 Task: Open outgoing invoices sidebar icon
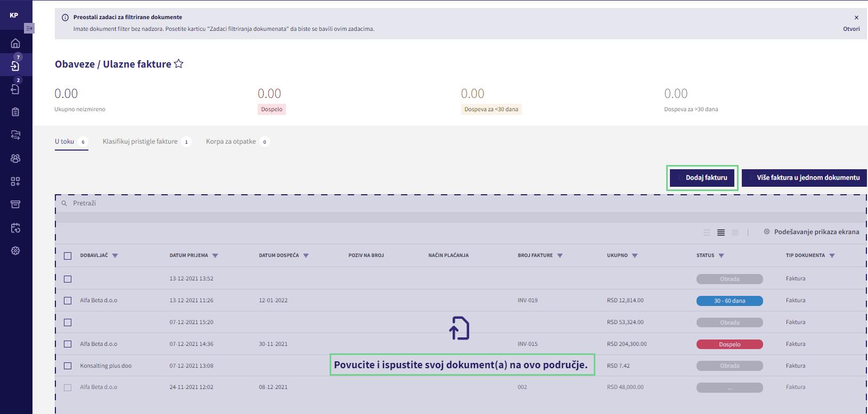(x=15, y=89)
